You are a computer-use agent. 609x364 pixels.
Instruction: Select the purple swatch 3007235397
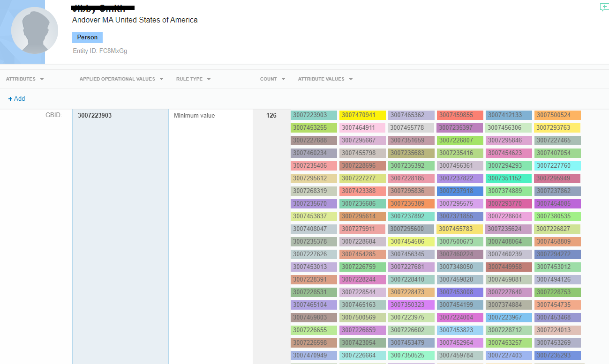point(460,128)
